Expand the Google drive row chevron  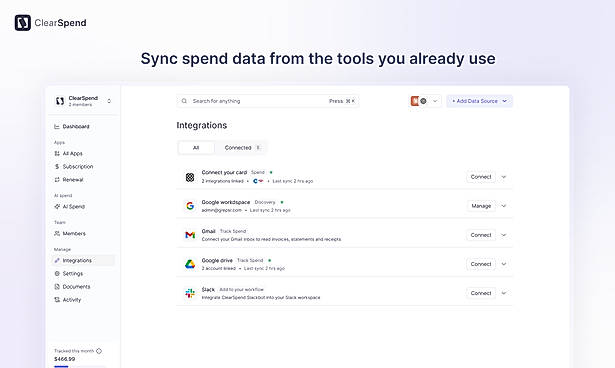(504, 264)
